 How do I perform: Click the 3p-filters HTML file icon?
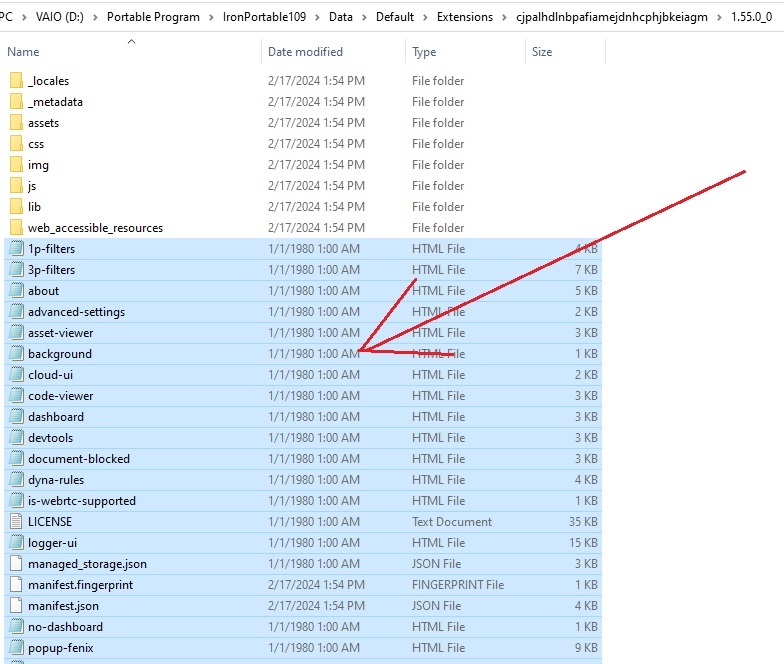(x=16, y=270)
